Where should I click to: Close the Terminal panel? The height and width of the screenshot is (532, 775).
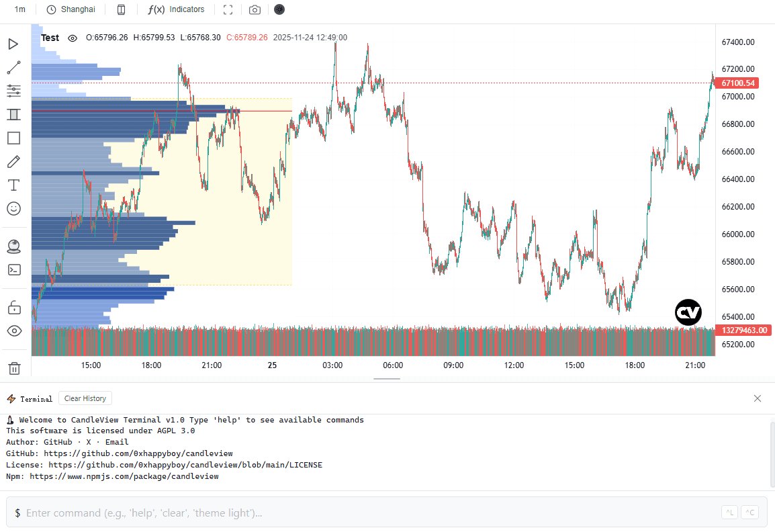tap(758, 398)
